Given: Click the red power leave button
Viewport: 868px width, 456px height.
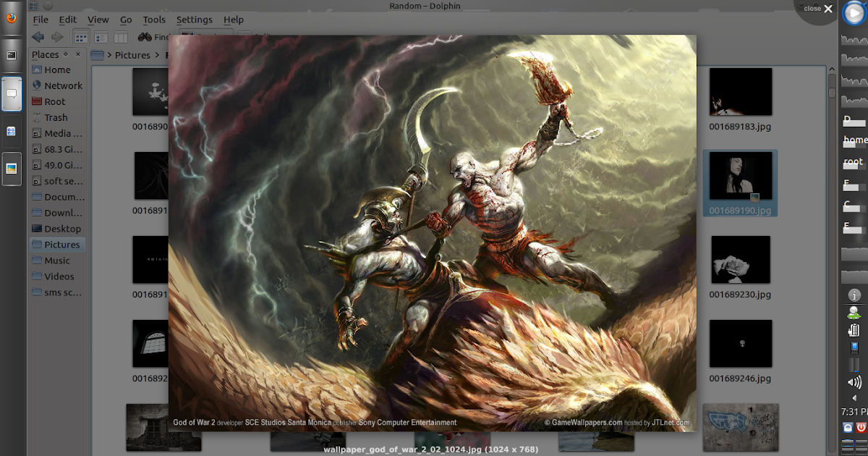Looking at the screenshot, I should pyautogui.click(x=861, y=428).
